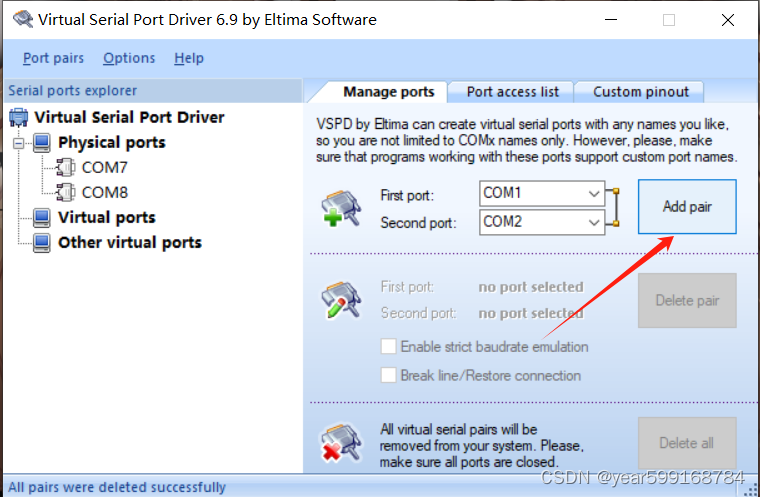Minimize the Virtual Serial Port Driver window
This screenshot has height=497, width=760.
pyautogui.click(x=611, y=20)
